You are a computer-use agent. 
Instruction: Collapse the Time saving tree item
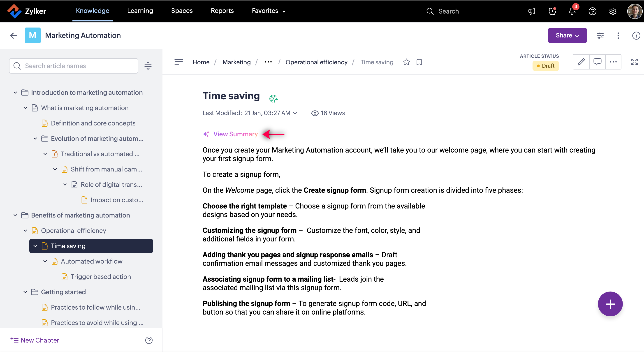coord(35,246)
